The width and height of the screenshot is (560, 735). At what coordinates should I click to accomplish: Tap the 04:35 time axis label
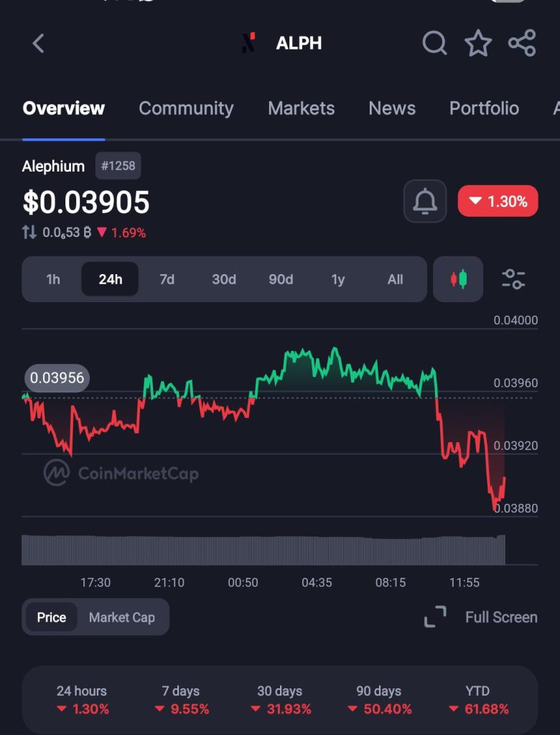(x=317, y=583)
